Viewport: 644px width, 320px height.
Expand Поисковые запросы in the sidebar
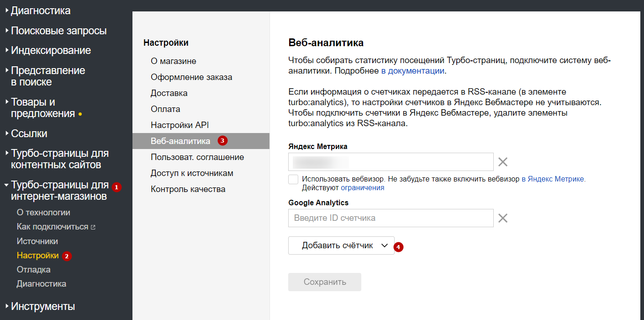58,31
